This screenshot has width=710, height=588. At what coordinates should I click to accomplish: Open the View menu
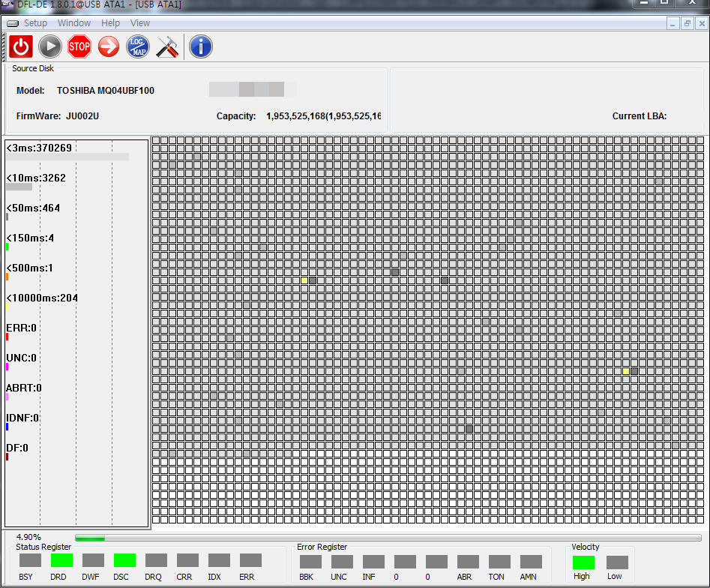[x=140, y=23]
